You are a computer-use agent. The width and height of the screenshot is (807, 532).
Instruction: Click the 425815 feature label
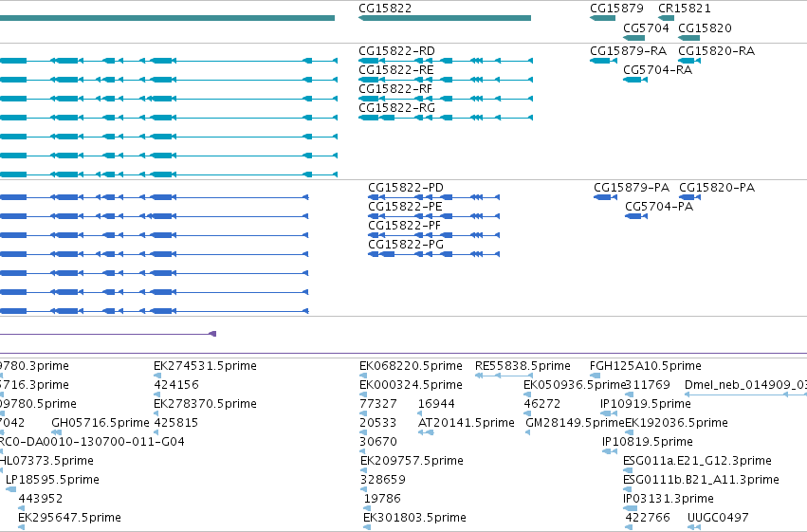coord(176,423)
